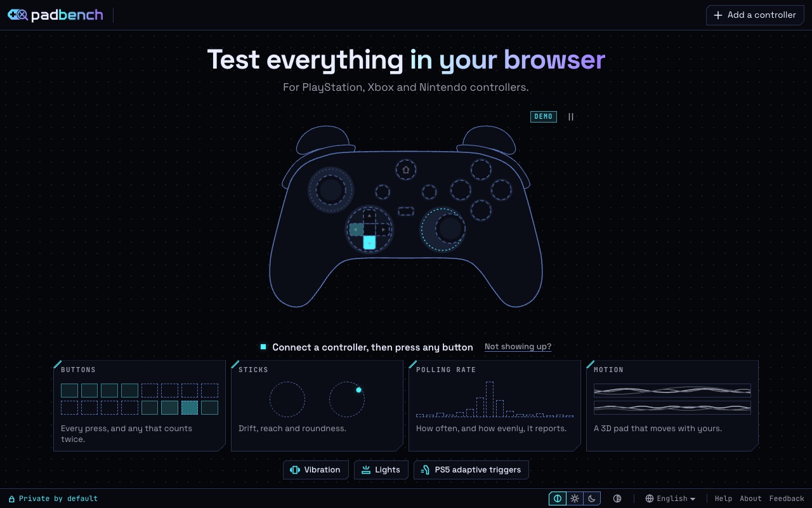
Task: Select the d-pad up arrow
Action: pos(370,216)
